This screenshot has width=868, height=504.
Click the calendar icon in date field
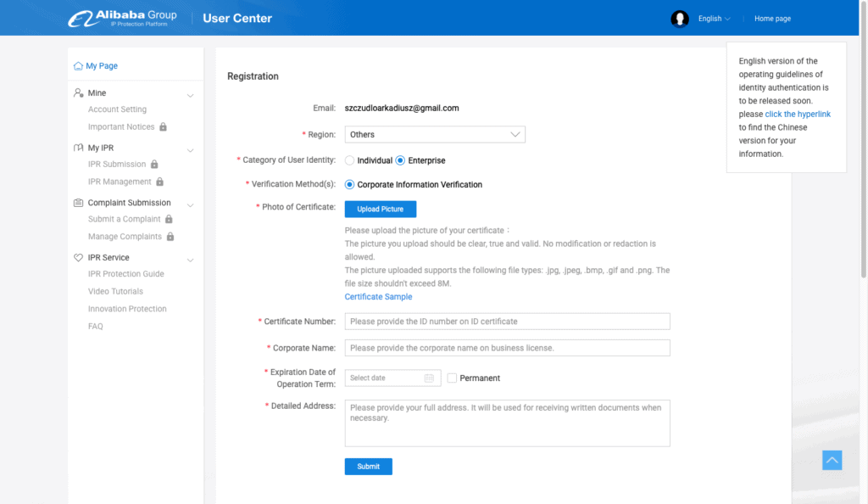click(429, 378)
